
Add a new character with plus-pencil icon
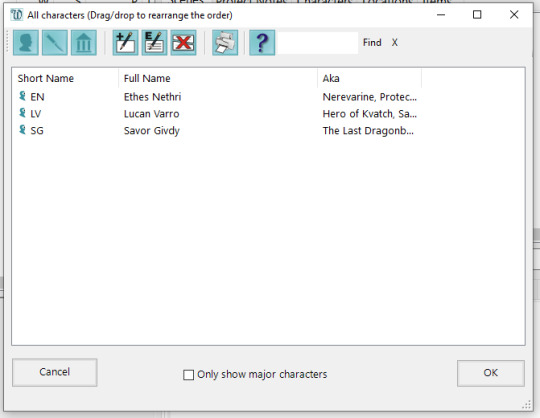[x=125, y=43]
